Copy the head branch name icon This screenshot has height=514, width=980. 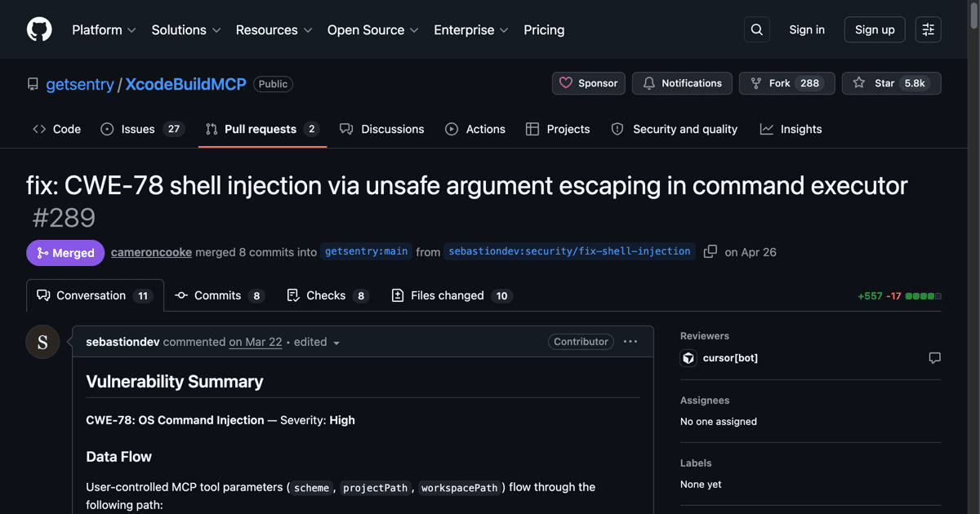click(x=710, y=251)
